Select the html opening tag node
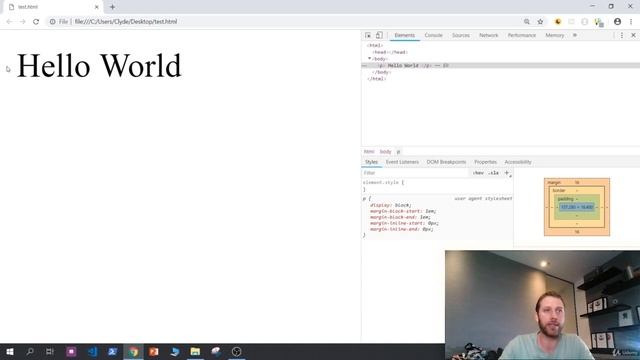Screen dimensions: 640x360 (375, 46)
